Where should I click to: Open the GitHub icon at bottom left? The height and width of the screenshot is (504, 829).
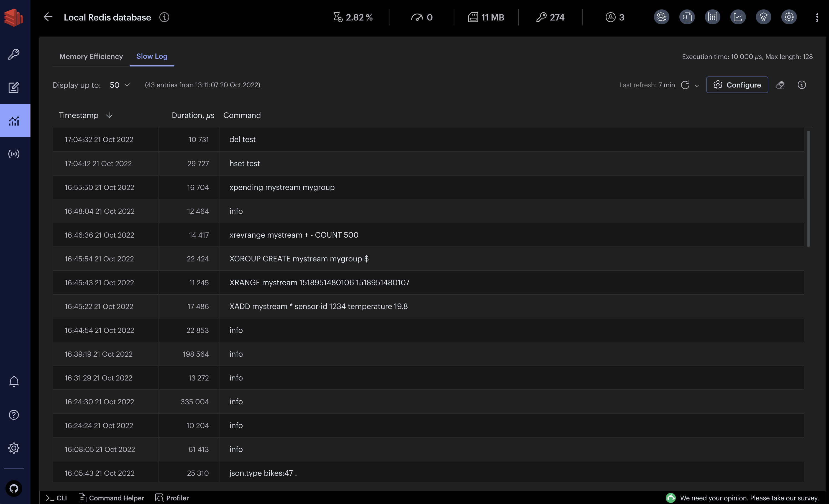click(14, 488)
